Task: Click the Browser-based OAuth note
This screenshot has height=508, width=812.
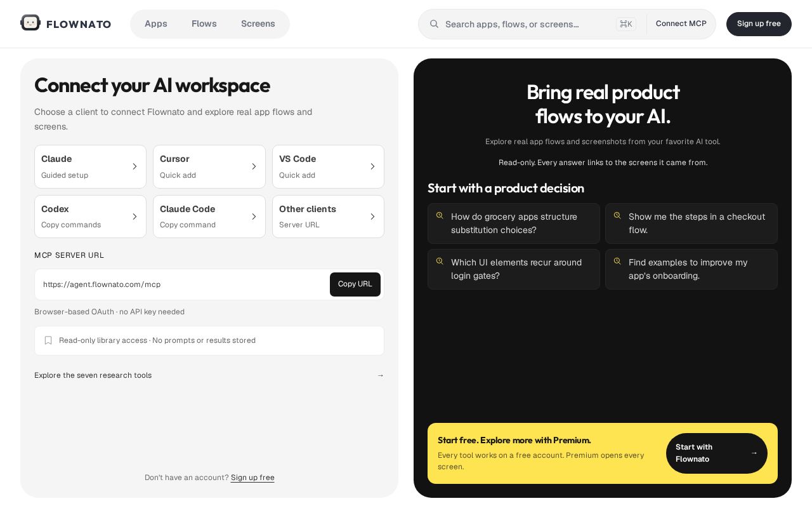Action: (109, 312)
